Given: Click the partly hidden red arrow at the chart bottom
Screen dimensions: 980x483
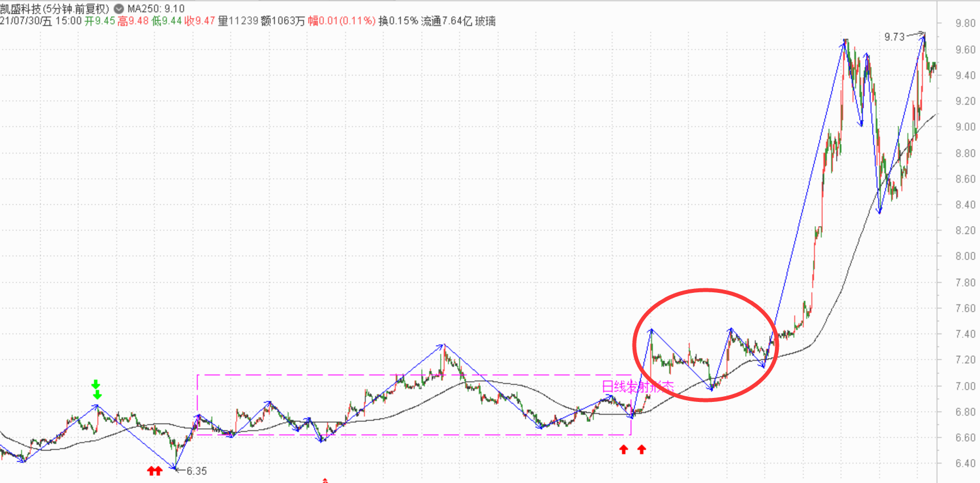Looking at the screenshot, I should [325, 481].
